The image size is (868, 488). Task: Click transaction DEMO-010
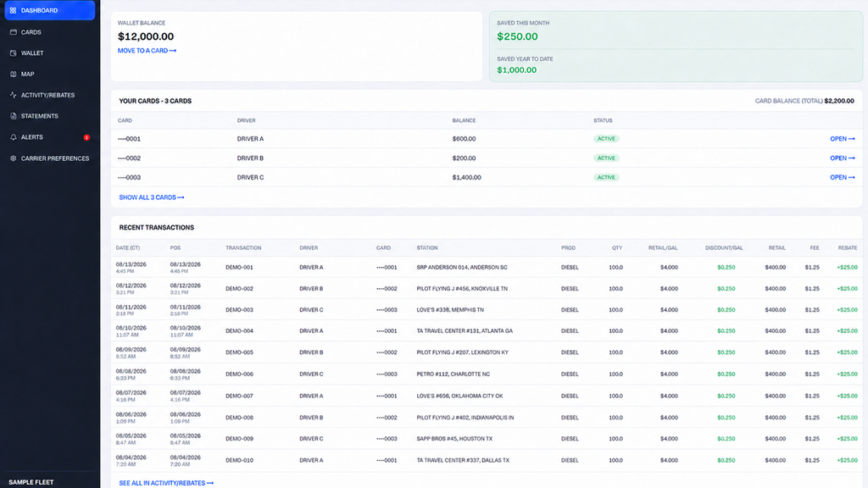coord(239,460)
